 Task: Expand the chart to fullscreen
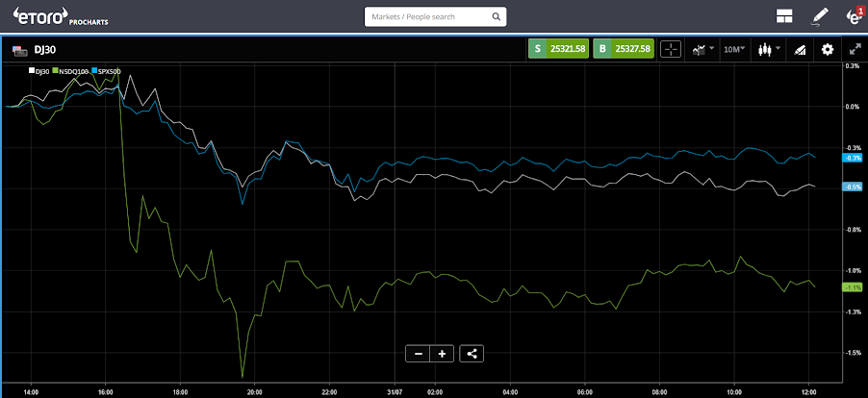click(x=855, y=50)
